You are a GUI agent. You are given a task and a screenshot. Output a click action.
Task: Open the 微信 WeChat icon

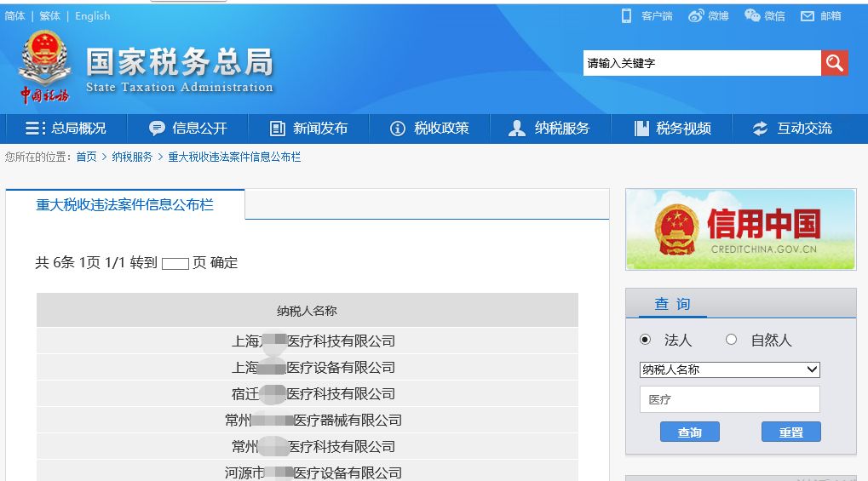pos(752,15)
